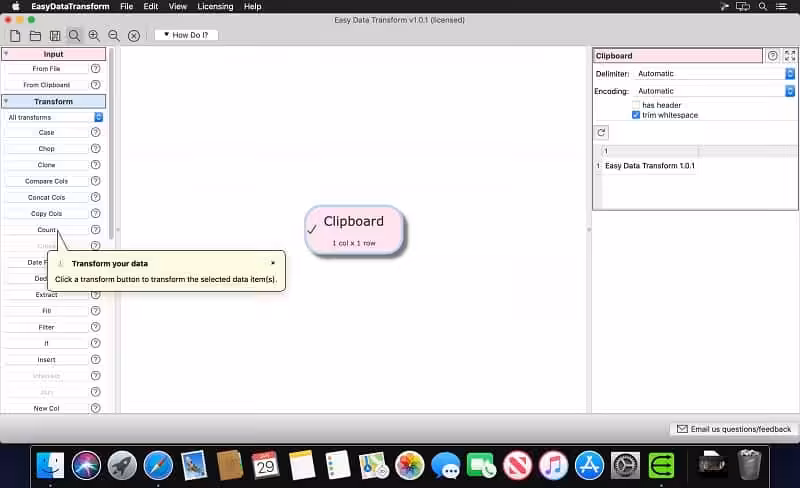Apply the Filter transform
800x488 pixels.
click(x=46, y=327)
